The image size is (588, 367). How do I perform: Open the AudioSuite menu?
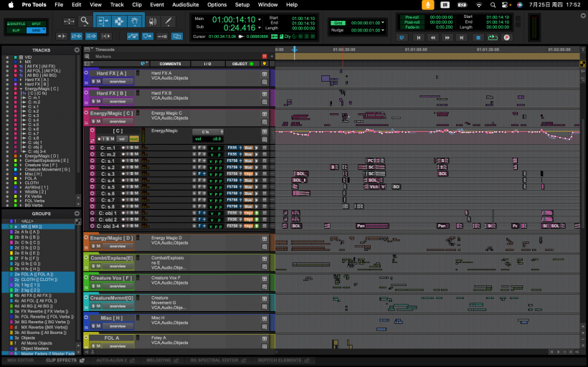pos(185,4)
